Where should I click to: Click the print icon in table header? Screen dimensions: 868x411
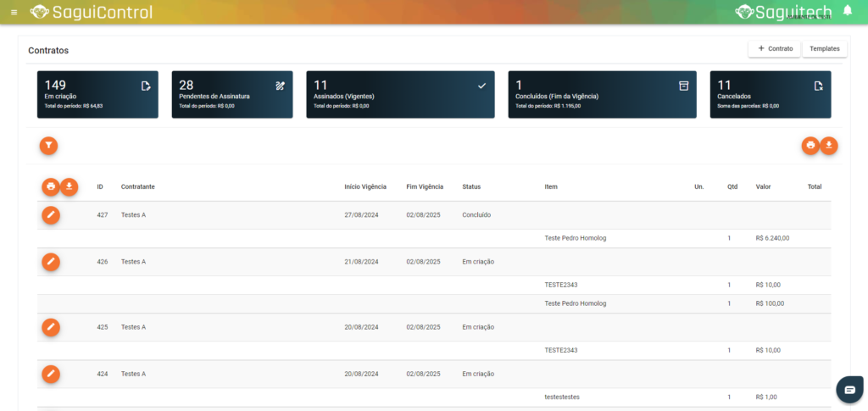51,186
